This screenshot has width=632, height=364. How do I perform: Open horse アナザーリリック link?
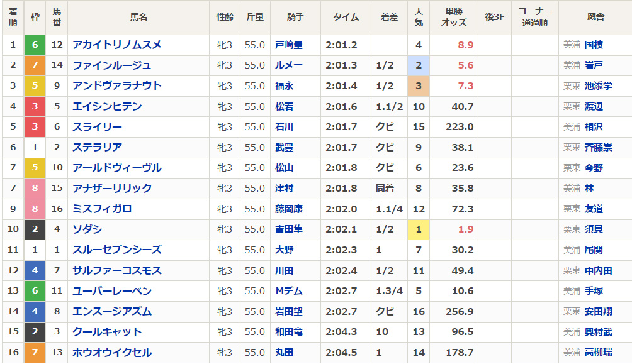click(112, 189)
